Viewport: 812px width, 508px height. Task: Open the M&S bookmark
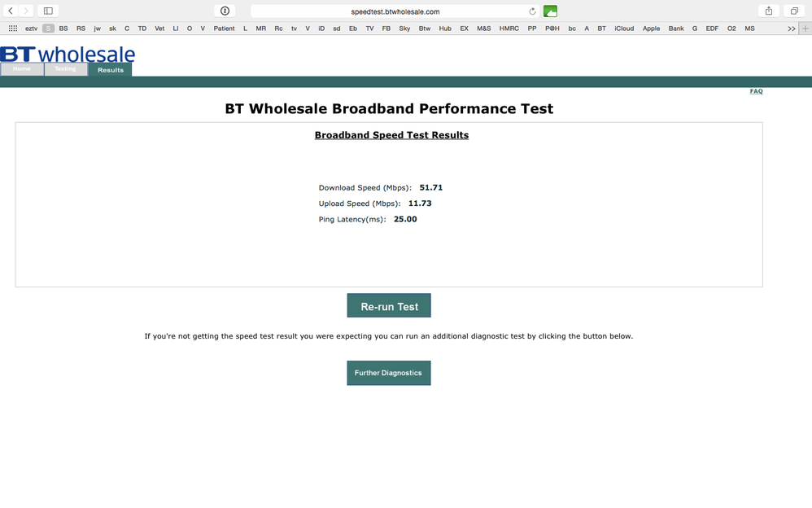pos(483,28)
